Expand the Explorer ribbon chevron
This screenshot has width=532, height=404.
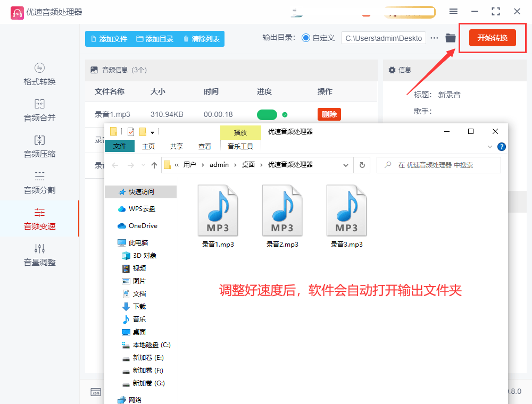pyautogui.click(x=489, y=147)
